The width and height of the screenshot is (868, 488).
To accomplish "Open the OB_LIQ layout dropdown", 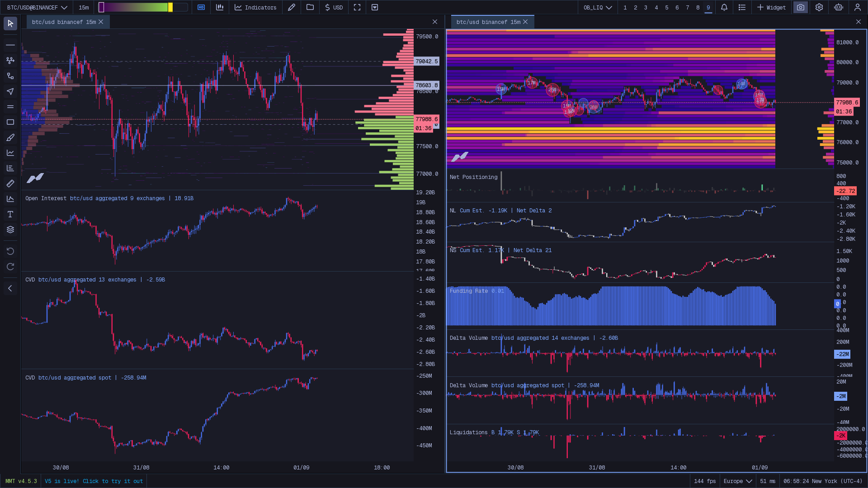I will tap(598, 7).
